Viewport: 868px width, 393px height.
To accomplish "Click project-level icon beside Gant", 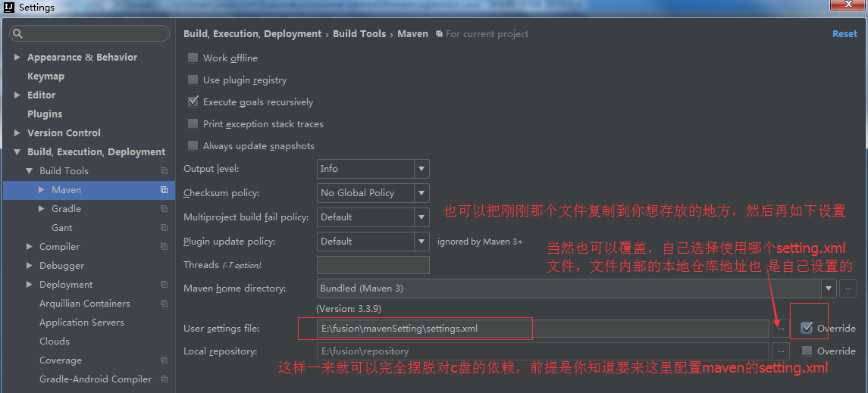I will pos(164,228).
